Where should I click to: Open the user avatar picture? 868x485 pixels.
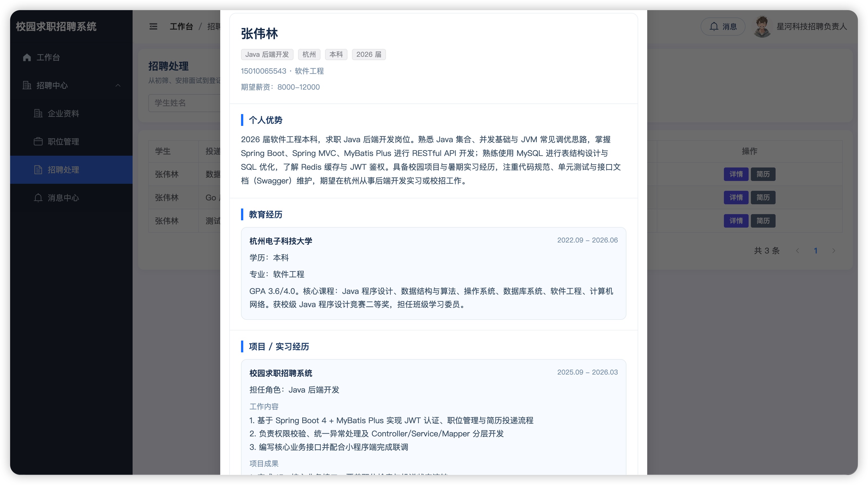click(x=762, y=26)
